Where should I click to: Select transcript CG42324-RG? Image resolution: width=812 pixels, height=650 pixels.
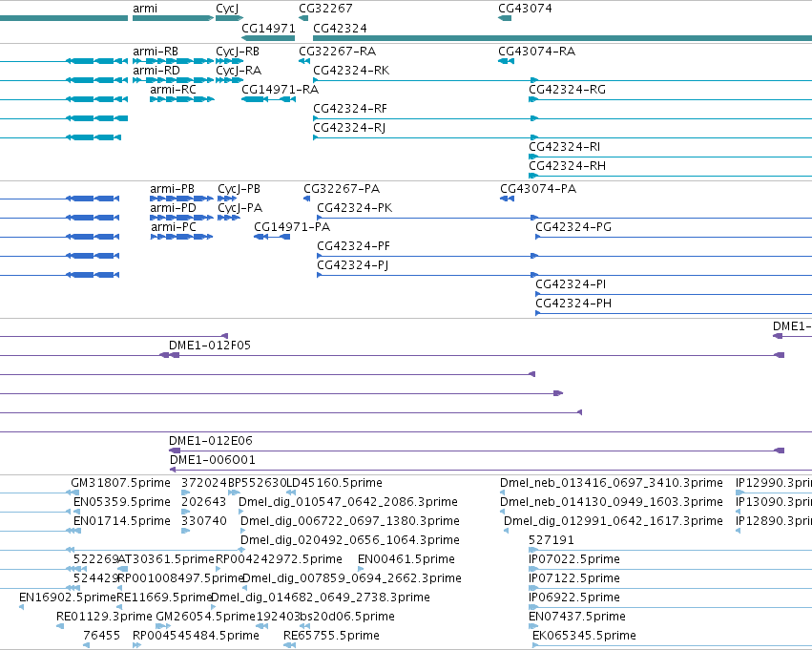pos(567,90)
